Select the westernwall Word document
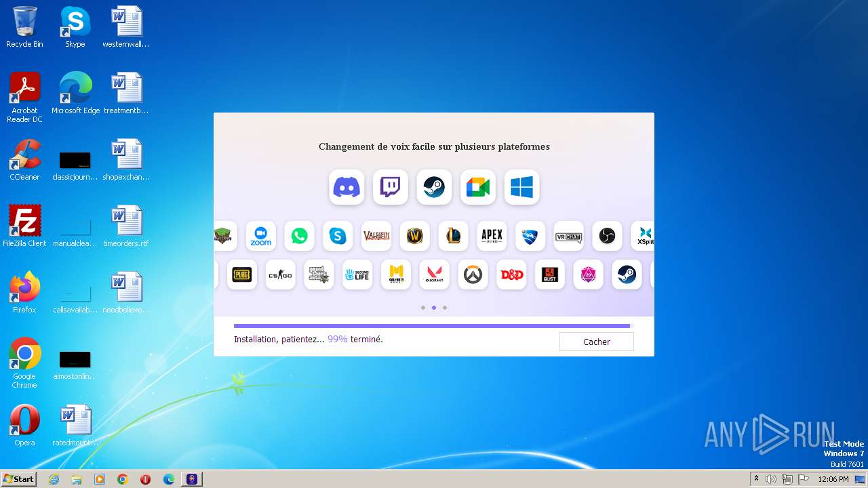This screenshot has width=868, height=488. pos(126,27)
